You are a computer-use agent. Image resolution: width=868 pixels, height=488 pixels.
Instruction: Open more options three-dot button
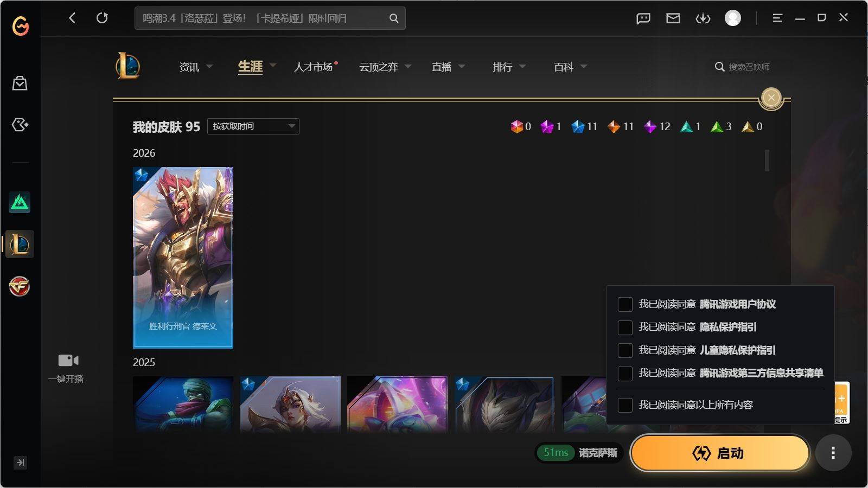[833, 453]
